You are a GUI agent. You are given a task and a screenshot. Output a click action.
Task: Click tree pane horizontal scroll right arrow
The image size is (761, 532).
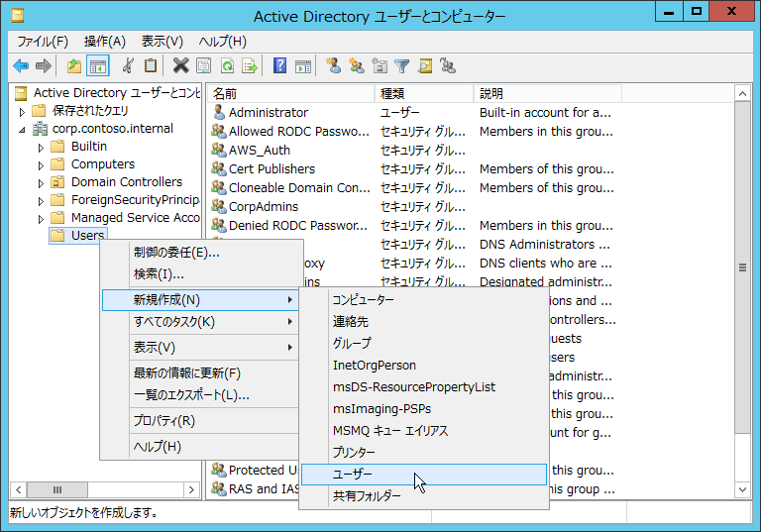(191, 489)
